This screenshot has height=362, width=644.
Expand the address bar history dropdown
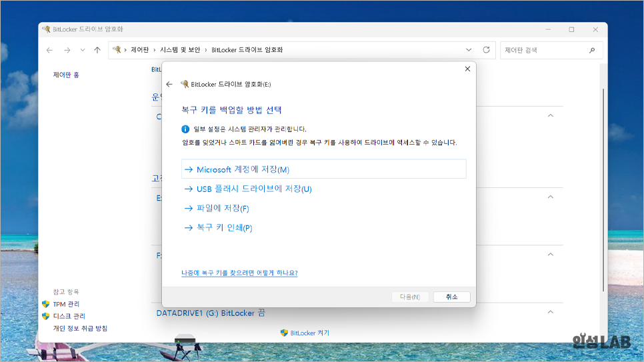[x=469, y=50]
